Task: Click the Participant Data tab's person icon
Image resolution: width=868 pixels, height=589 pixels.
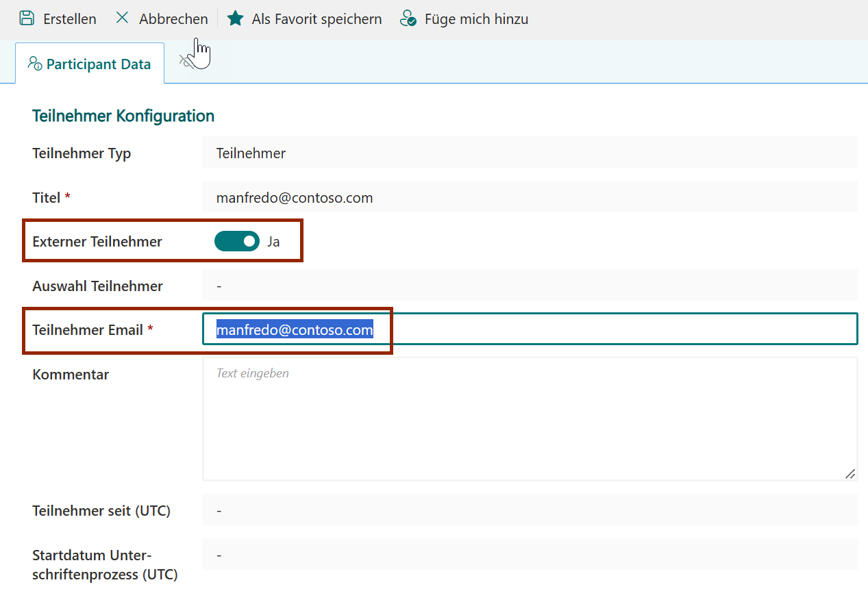Action: (35, 64)
